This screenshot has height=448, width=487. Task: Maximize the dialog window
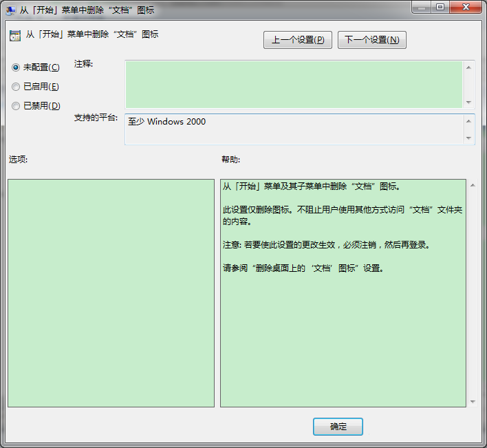pyautogui.click(x=440, y=8)
